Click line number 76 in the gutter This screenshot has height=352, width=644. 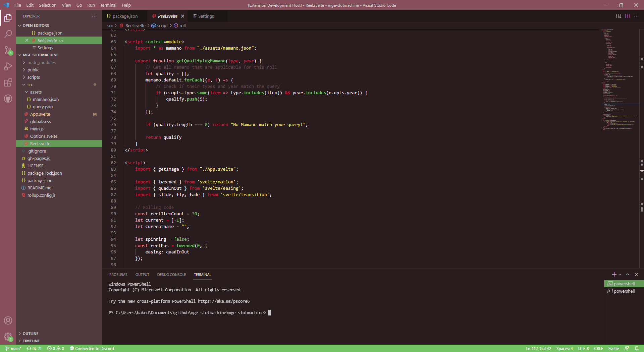click(x=113, y=124)
